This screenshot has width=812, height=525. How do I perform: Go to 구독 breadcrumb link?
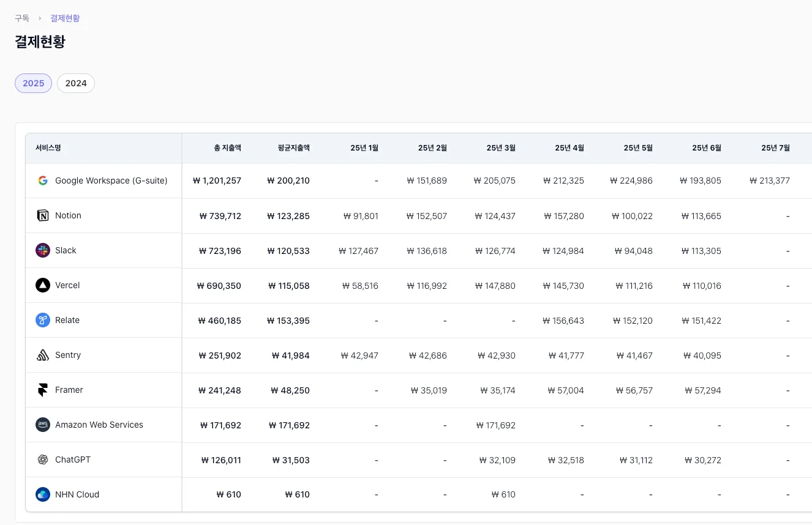click(x=22, y=18)
